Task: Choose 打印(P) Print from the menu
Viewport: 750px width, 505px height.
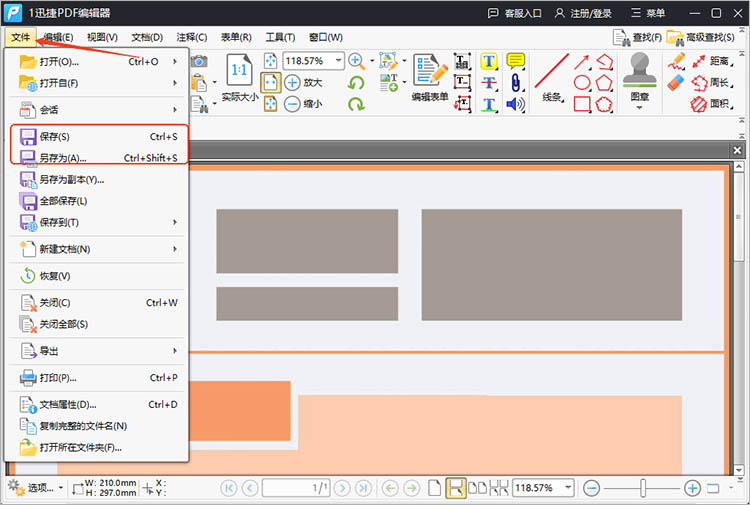Action: tap(97, 378)
